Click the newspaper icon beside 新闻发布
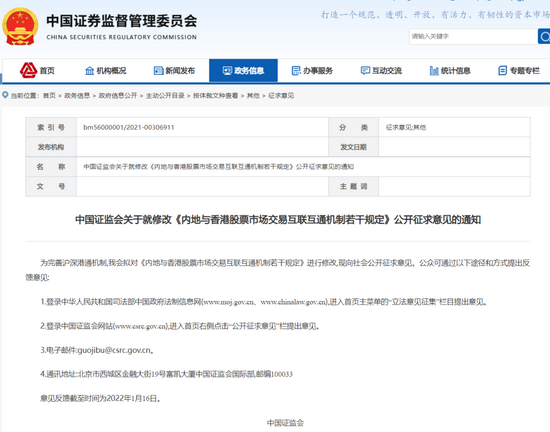Screen dimensions: 550x432 click(x=159, y=71)
